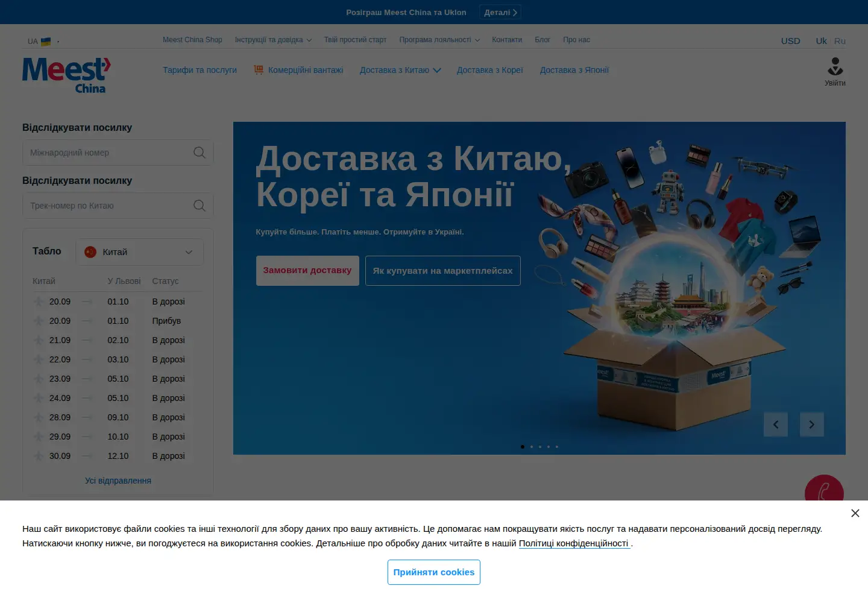Click the 10.10 arrival date
Screen dimensions: 868x603
[x=118, y=437]
